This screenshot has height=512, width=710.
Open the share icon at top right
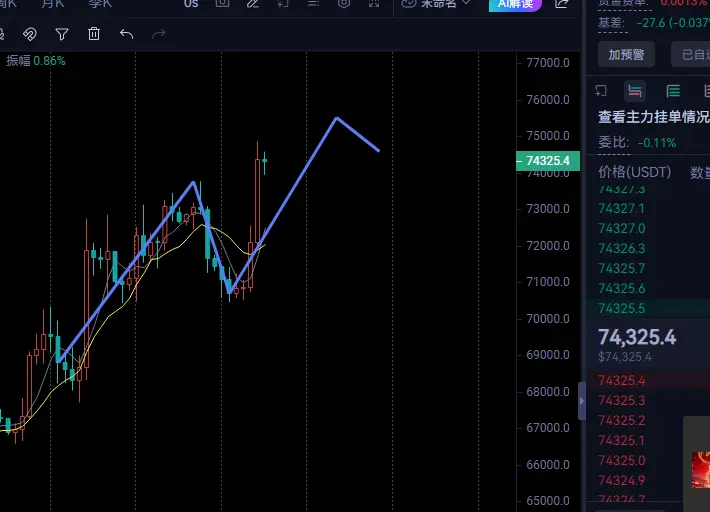561,4
